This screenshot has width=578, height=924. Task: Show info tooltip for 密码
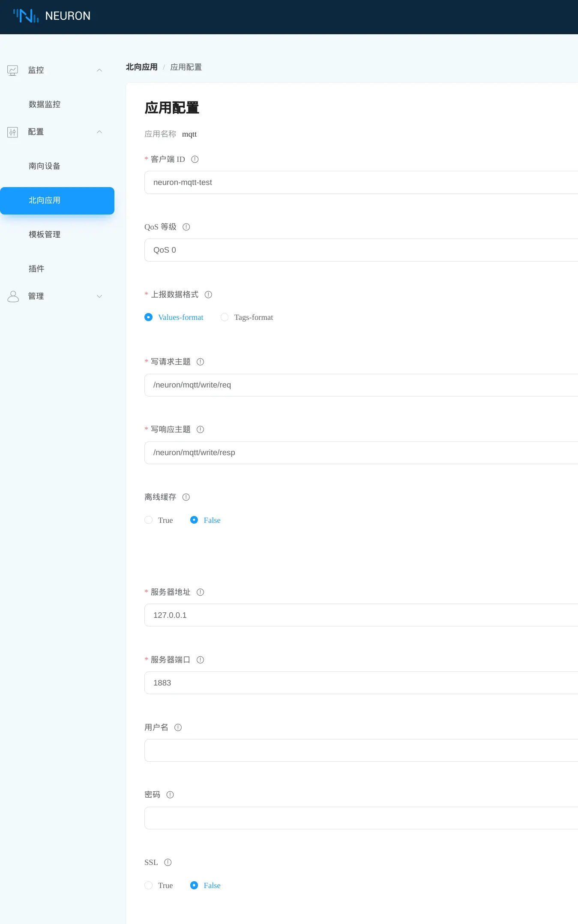click(170, 795)
